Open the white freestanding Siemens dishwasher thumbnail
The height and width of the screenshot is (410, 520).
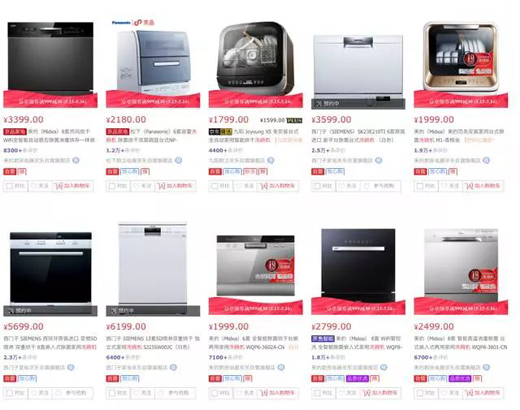(x=153, y=264)
